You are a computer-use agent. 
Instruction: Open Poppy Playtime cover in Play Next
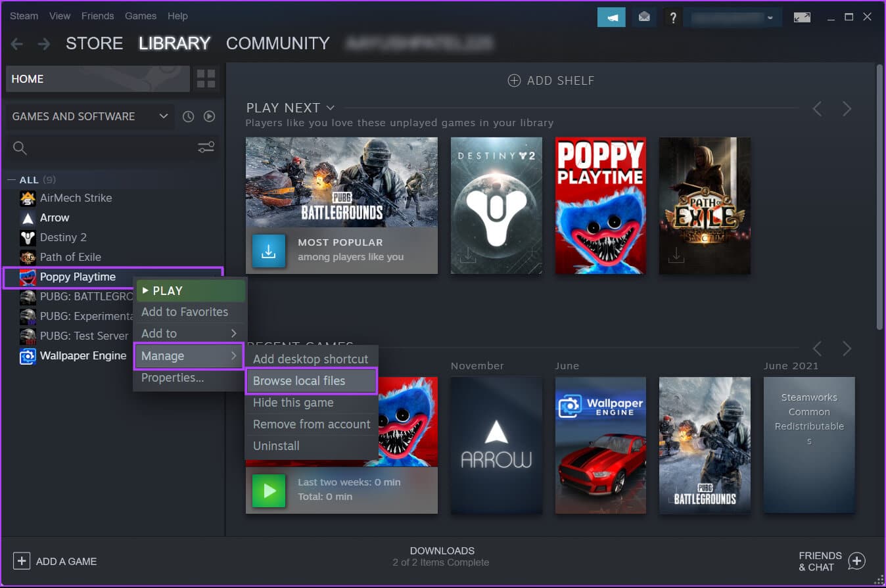[601, 206]
